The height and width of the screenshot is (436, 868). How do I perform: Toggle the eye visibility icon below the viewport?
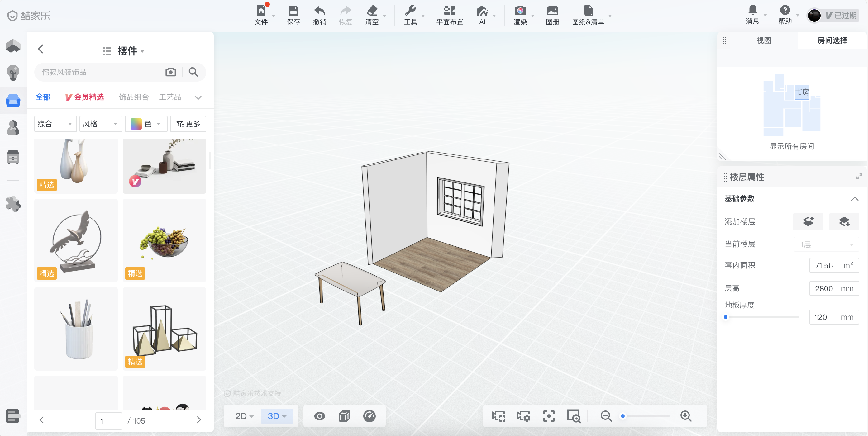coord(319,416)
